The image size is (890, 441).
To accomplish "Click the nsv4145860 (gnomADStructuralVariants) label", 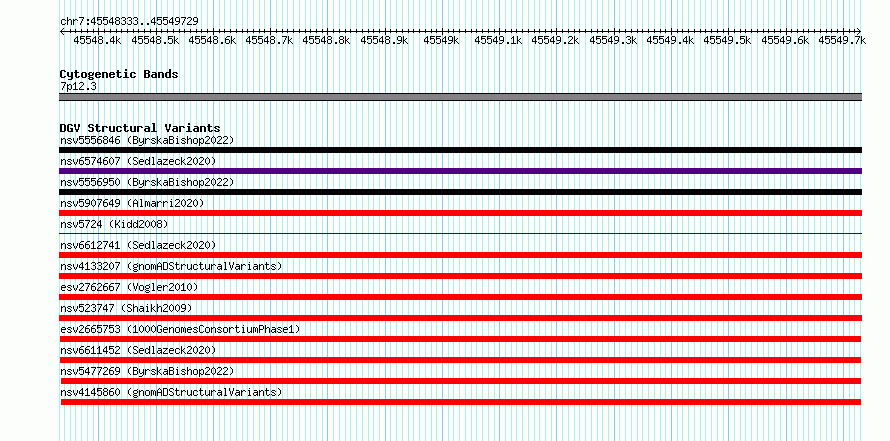I will pos(171,392).
